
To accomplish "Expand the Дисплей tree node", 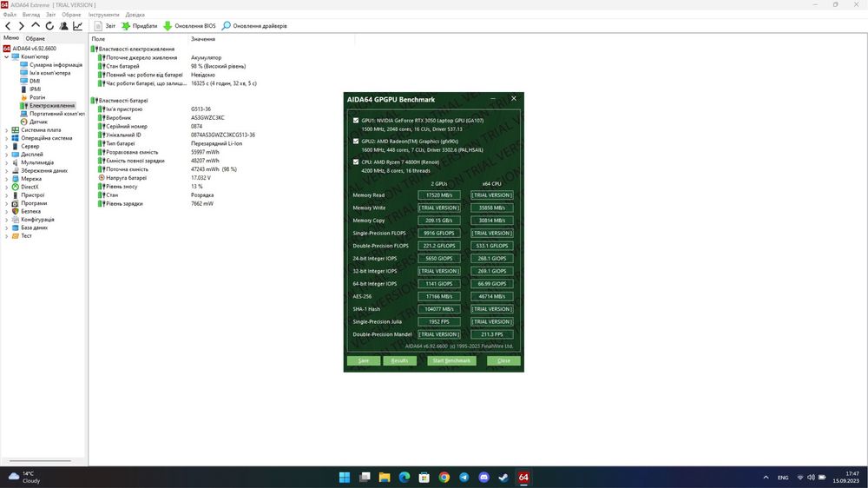I will click(6, 155).
